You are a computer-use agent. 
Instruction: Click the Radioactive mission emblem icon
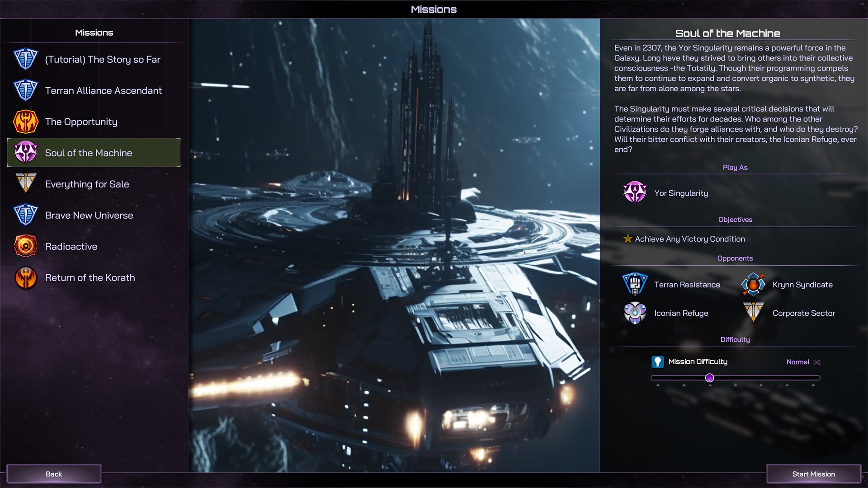[x=26, y=246]
